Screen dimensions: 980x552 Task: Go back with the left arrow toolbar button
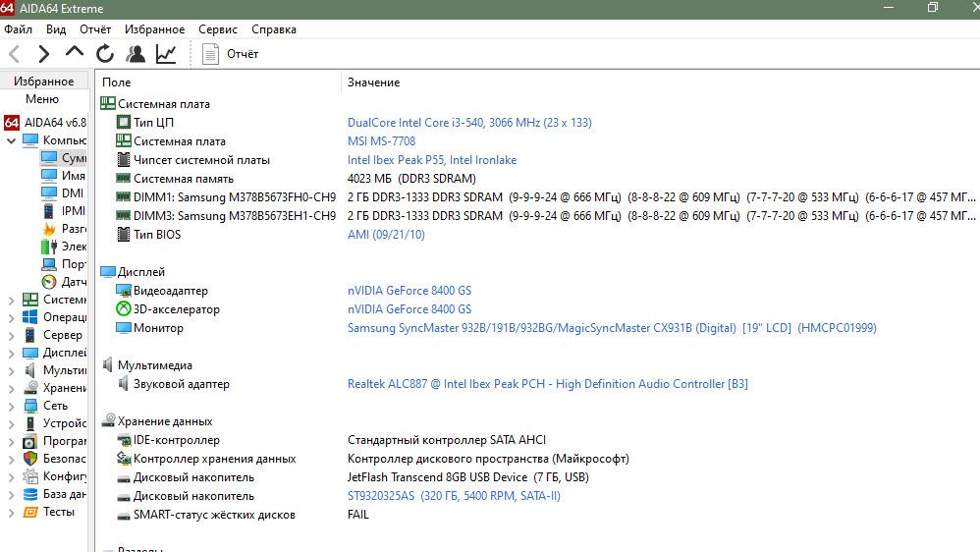point(15,54)
